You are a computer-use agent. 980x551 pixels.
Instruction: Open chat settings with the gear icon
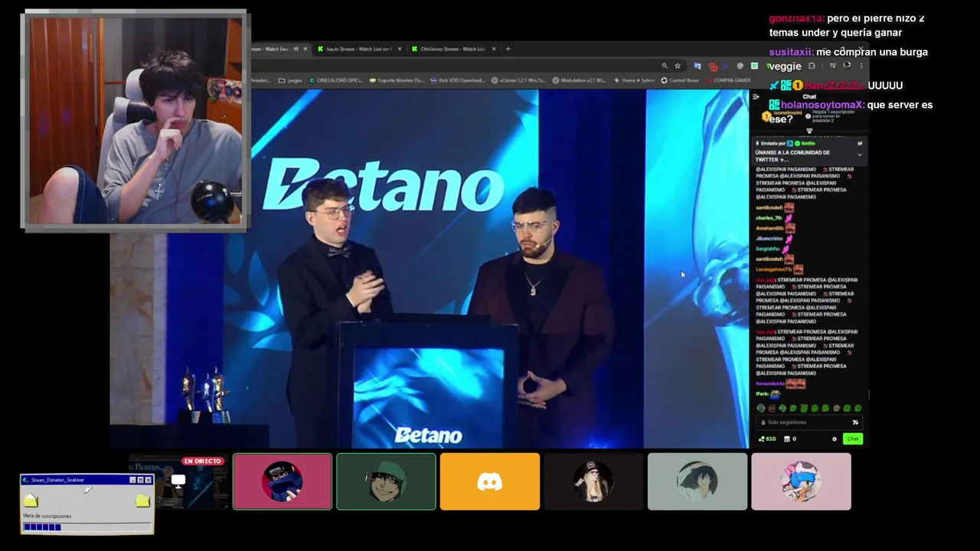[835, 439]
